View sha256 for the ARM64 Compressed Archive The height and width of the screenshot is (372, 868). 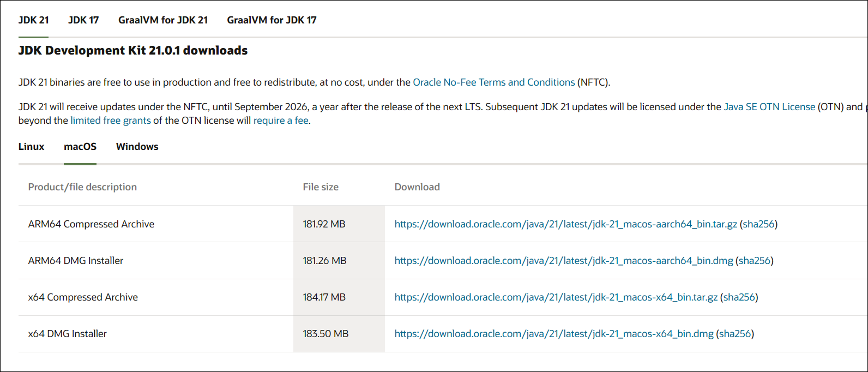(x=760, y=224)
